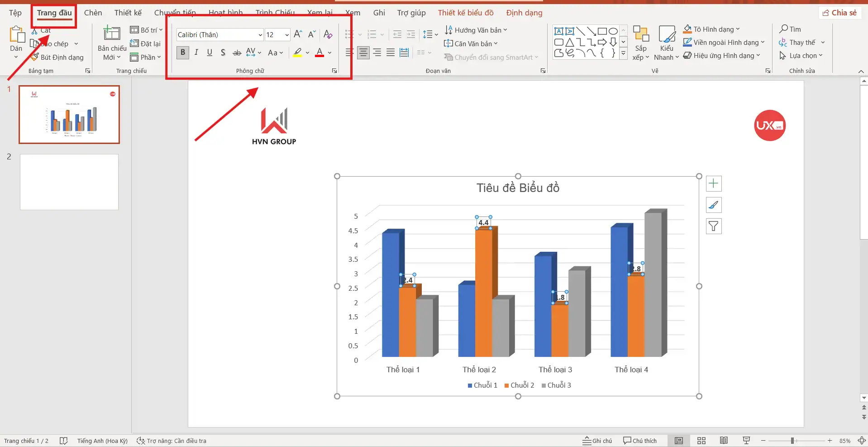
Task: Toggle Strikethrough formatting
Action: coord(237,53)
